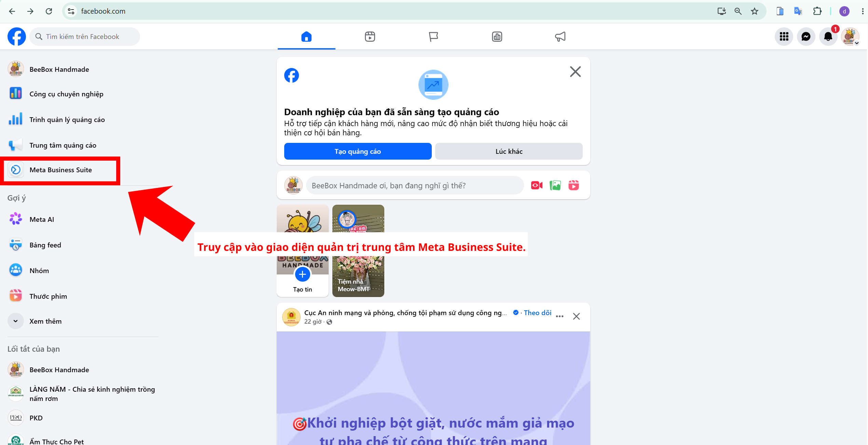Image resolution: width=868 pixels, height=445 pixels.
Task: Open Cục An ninh mạng page avatar
Action: click(x=291, y=317)
